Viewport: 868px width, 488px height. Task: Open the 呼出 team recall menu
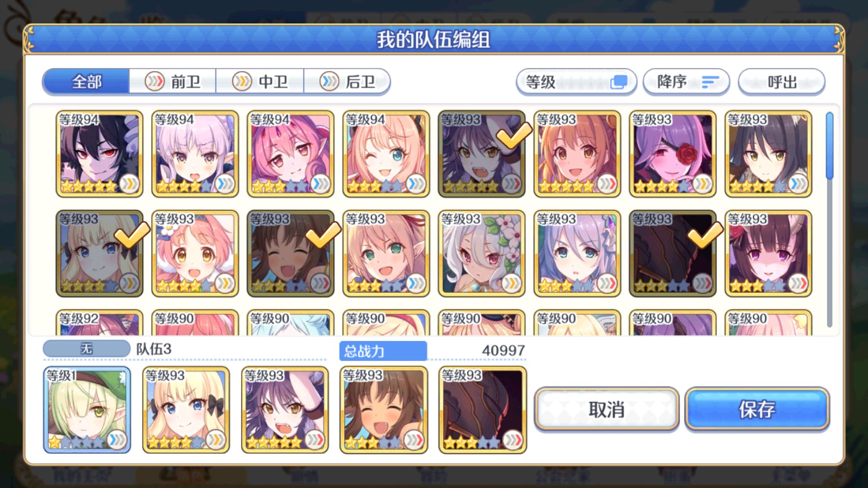click(781, 82)
